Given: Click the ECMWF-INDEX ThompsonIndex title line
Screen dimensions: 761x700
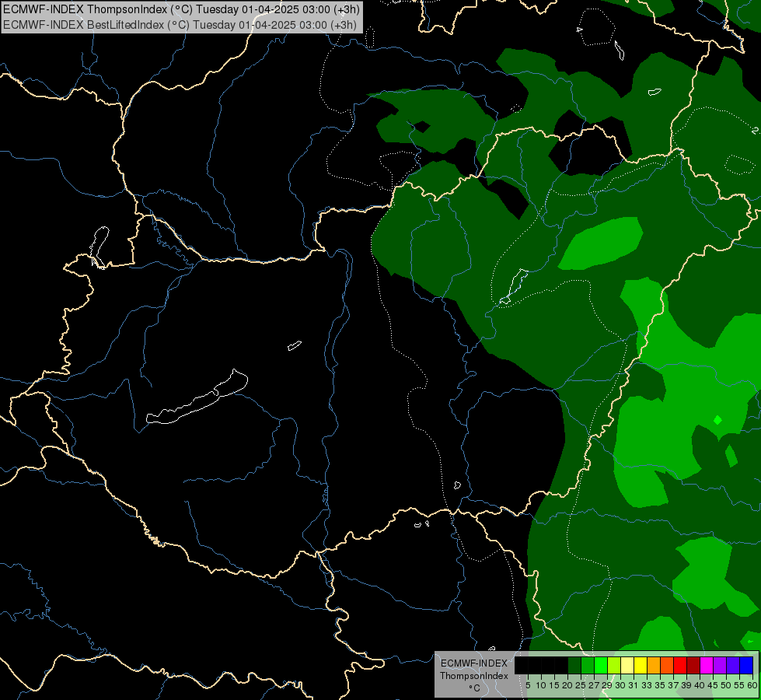Looking at the screenshot, I should point(182,9).
